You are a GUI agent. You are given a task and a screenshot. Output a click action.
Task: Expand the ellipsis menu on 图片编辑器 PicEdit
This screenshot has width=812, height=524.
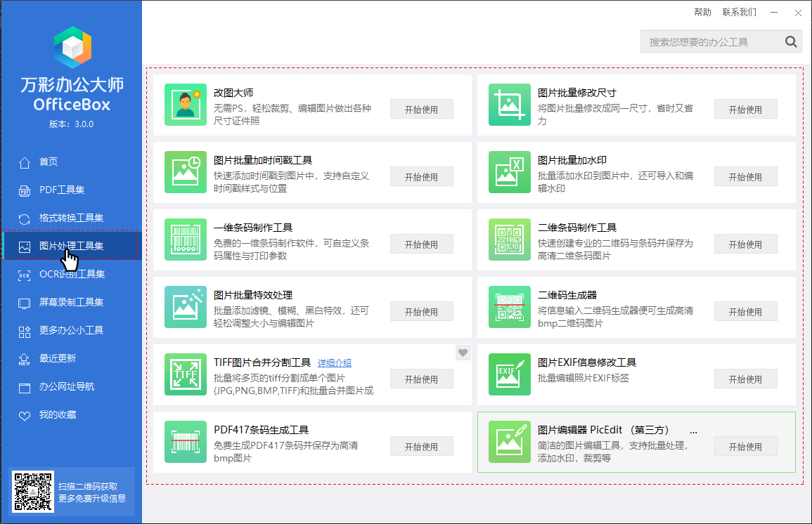point(694,431)
